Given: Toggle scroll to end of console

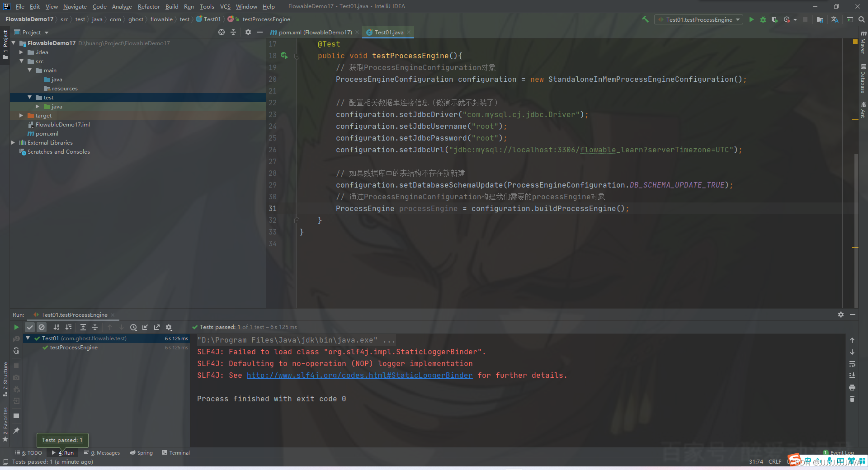Looking at the screenshot, I should pos(852,376).
